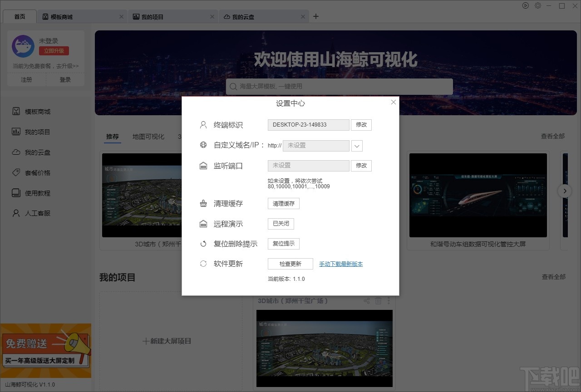Share the 3D城市（郑州千玺广场）project
Viewport: 581px width, 392px height.
367,301
